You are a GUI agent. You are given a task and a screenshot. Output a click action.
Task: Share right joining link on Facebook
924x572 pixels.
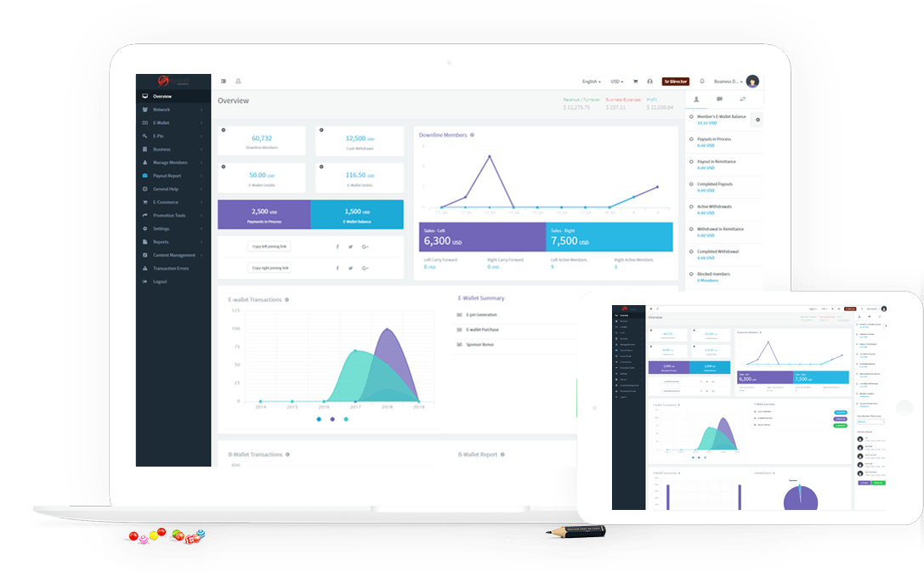coord(337,268)
